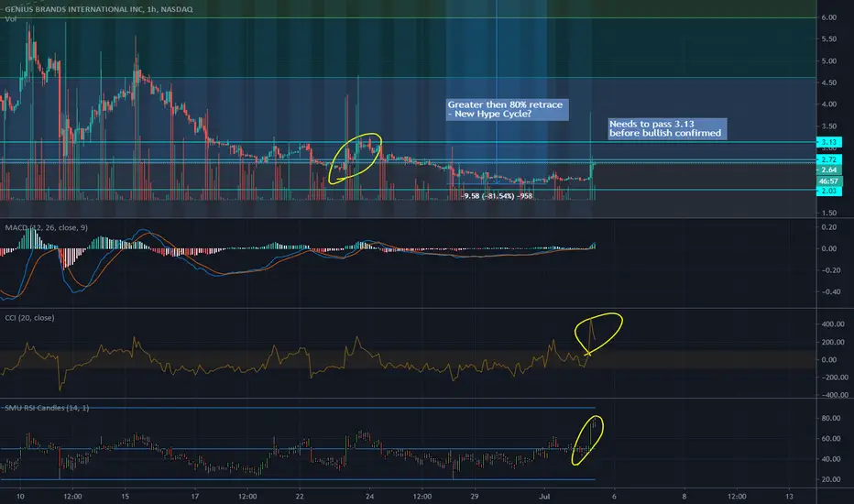Click the 4.50 price axis value
The height and width of the screenshot is (504, 854).
pos(829,82)
